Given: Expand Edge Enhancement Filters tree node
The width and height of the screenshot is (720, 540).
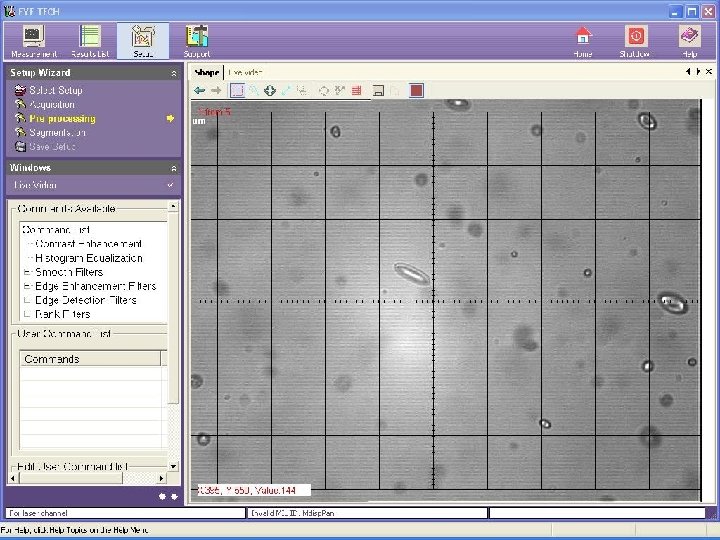Looking at the screenshot, I should point(27,286).
